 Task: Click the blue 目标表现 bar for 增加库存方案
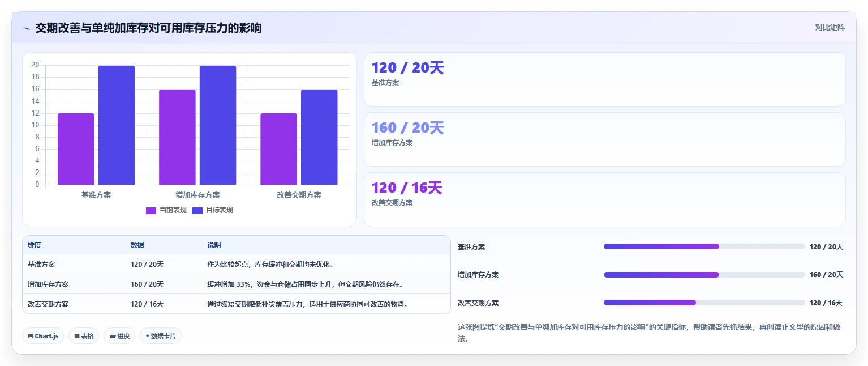click(x=218, y=125)
